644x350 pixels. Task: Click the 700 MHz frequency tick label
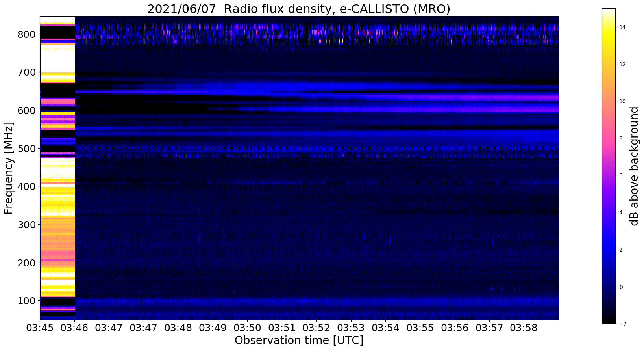pos(27,72)
